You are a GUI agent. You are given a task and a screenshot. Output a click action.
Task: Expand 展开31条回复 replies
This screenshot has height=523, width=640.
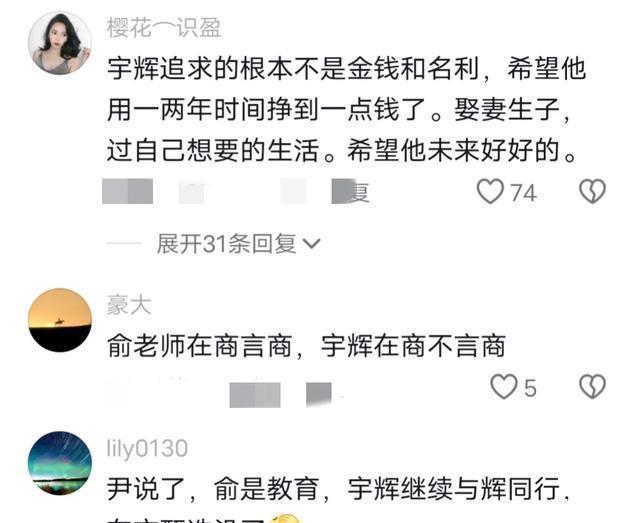239,244
